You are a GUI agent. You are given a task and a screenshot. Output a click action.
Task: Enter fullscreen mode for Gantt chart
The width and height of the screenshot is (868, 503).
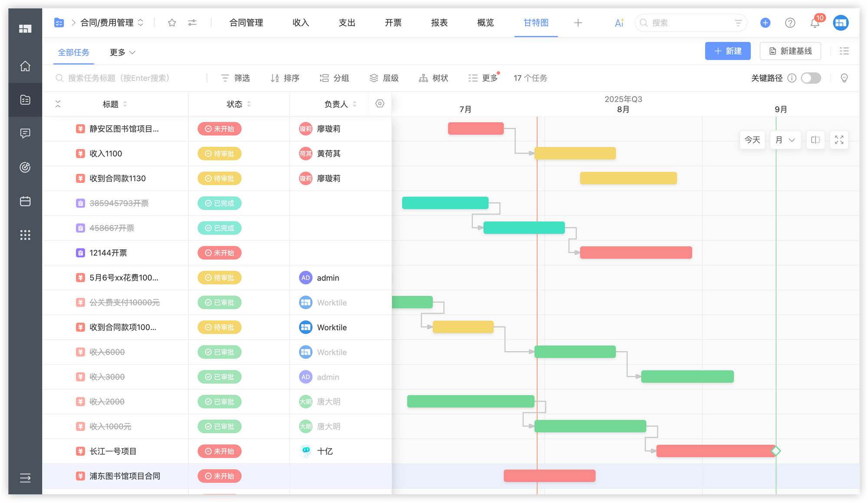coord(839,140)
